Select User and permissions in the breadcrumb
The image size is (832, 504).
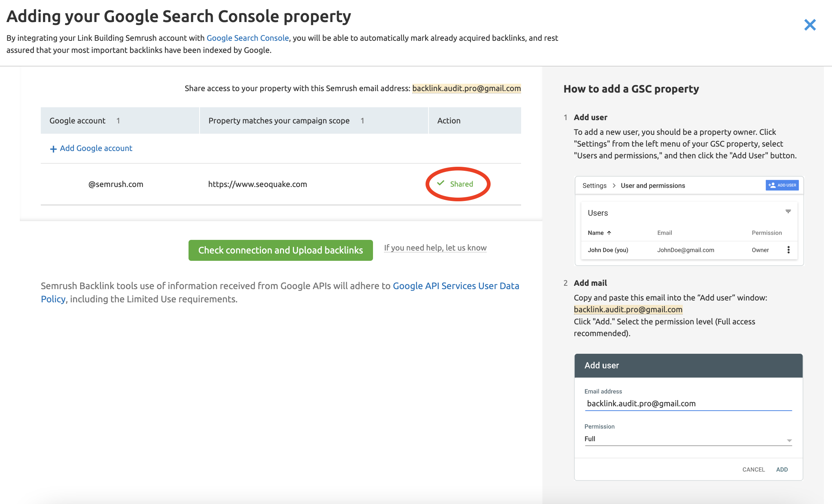click(x=653, y=186)
